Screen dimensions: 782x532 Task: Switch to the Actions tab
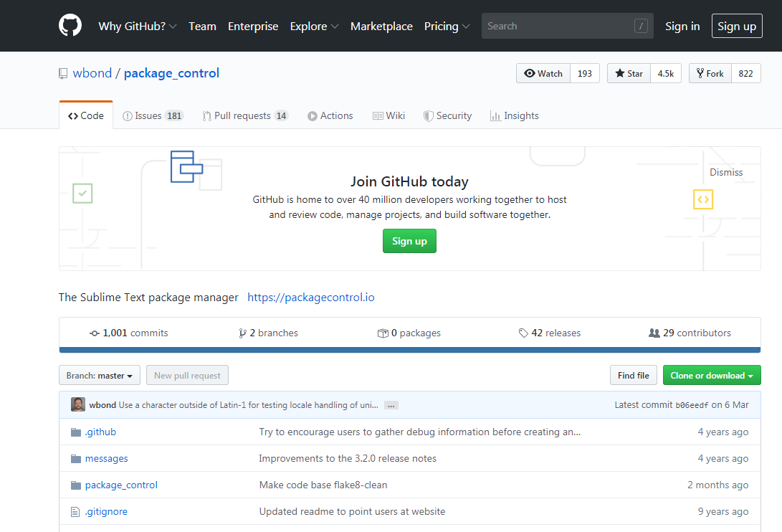point(330,115)
